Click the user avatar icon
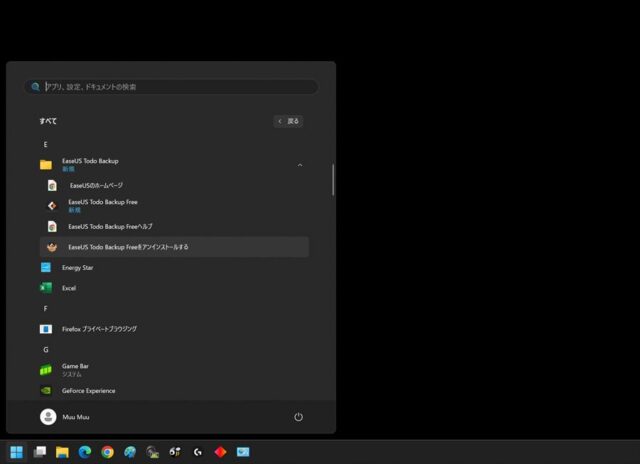Screen dimensions: 640x464 (48, 417)
